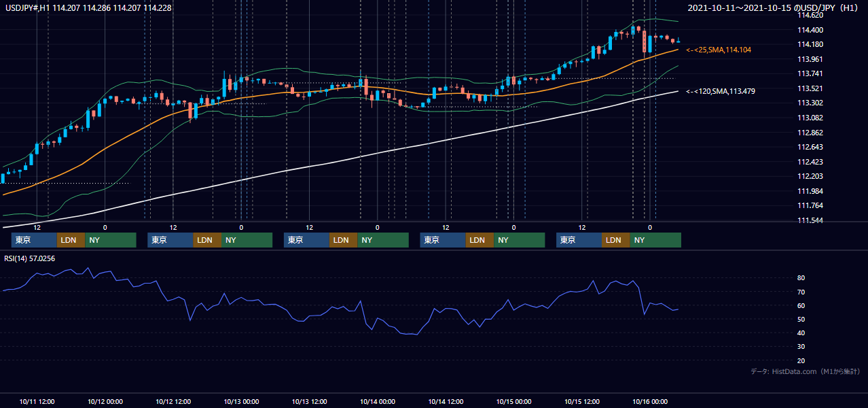
Task: Select the 111.544 price axis label
Action: (810, 220)
